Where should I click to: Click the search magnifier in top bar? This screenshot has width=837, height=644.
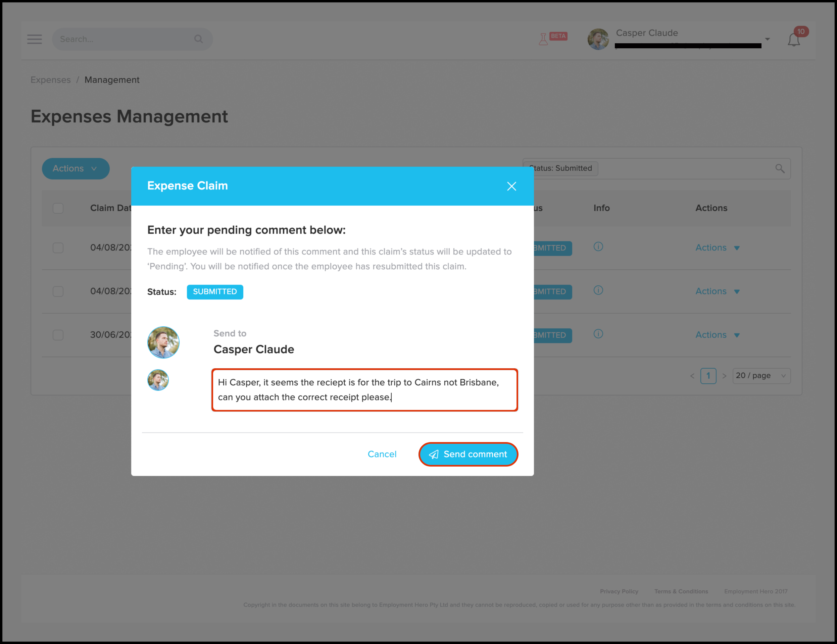point(198,39)
